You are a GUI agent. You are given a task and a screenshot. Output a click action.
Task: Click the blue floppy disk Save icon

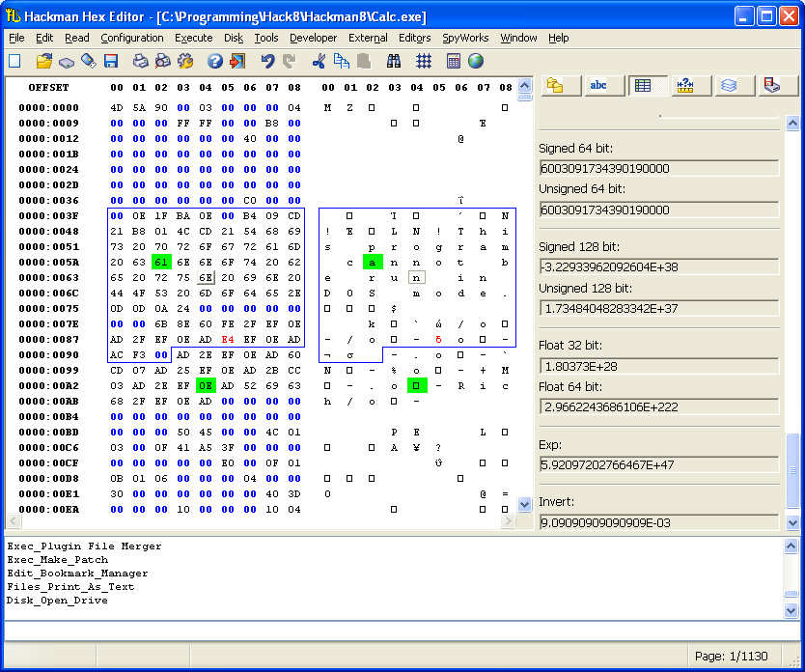pos(111,61)
